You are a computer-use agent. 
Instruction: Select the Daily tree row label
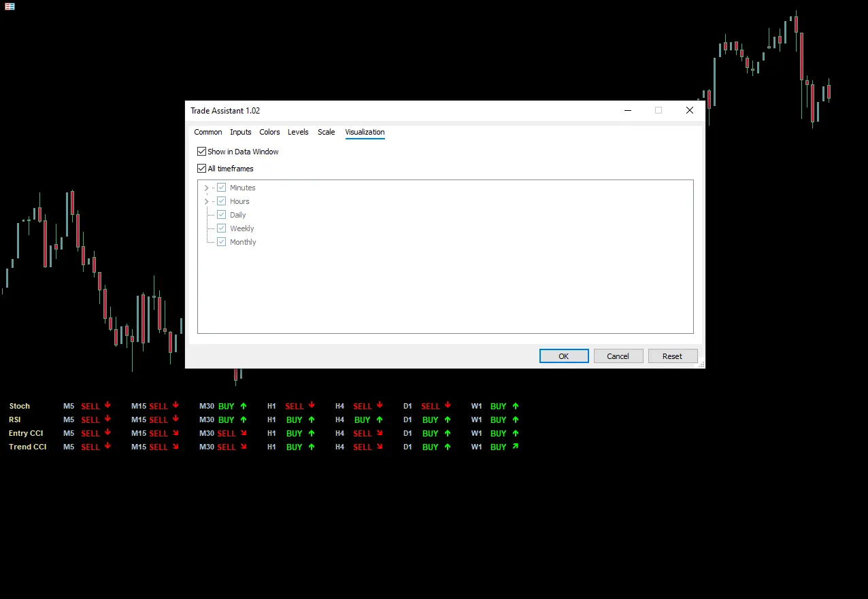coord(238,215)
